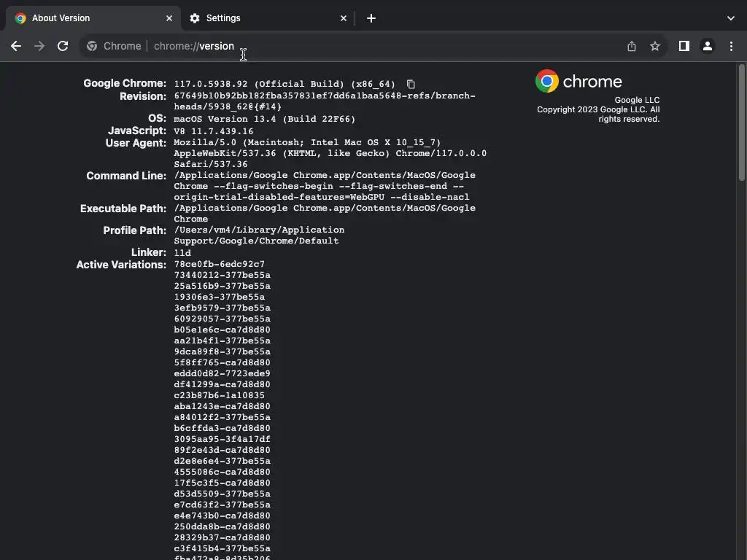
Task: Click variation '73440212-377be55a'
Action: pyautogui.click(x=222, y=275)
